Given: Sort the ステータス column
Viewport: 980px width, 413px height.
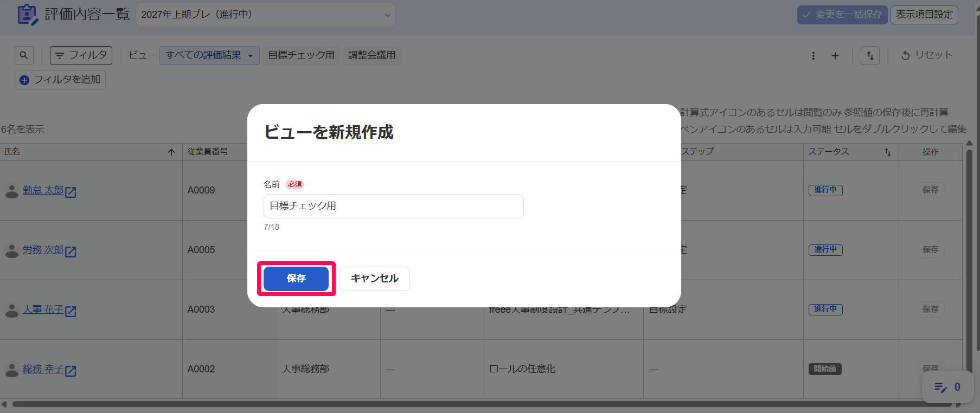Looking at the screenshot, I should pos(888,152).
